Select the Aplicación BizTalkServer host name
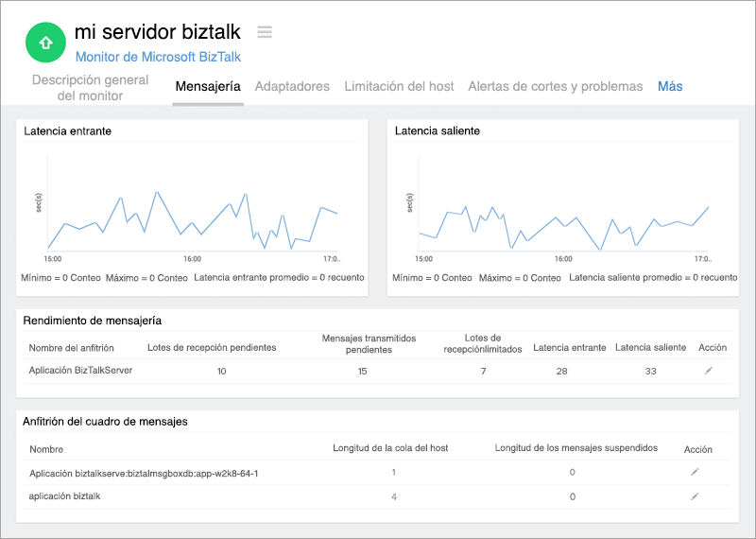 click(80, 371)
